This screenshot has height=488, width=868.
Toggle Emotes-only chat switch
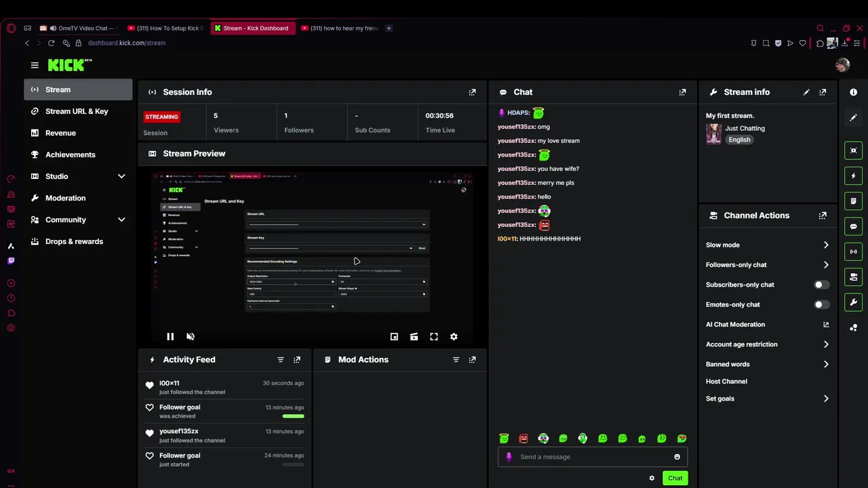click(x=821, y=304)
